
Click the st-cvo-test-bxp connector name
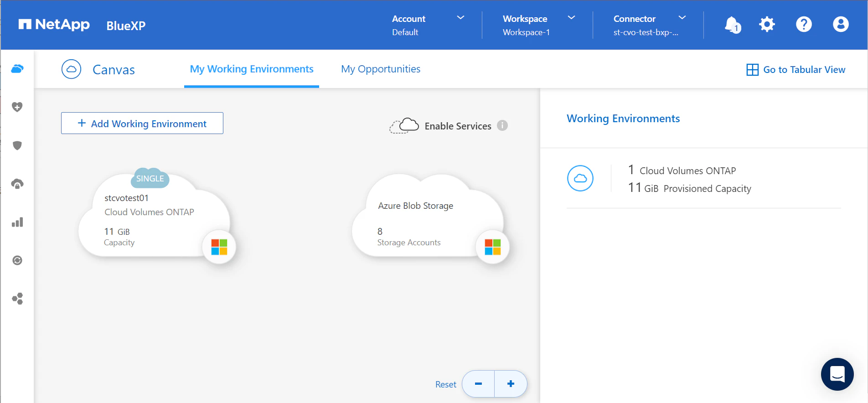click(646, 32)
